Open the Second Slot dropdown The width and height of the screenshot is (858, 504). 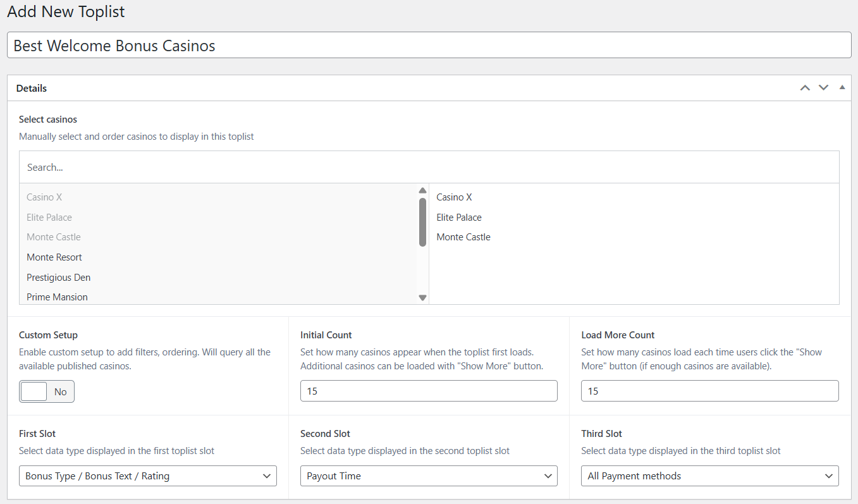coord(428,476)
